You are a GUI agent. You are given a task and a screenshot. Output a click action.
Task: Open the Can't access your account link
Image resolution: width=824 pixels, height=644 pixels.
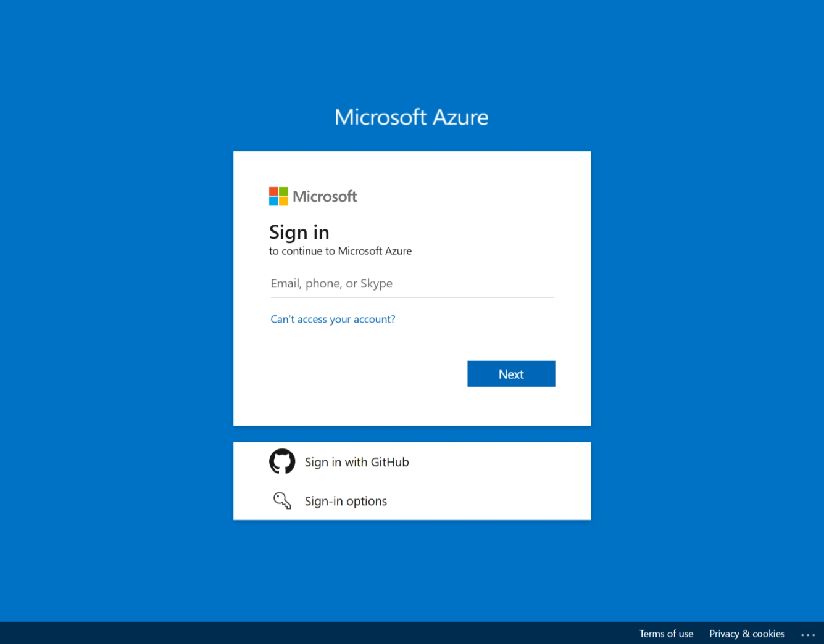(x=333, y=319)
